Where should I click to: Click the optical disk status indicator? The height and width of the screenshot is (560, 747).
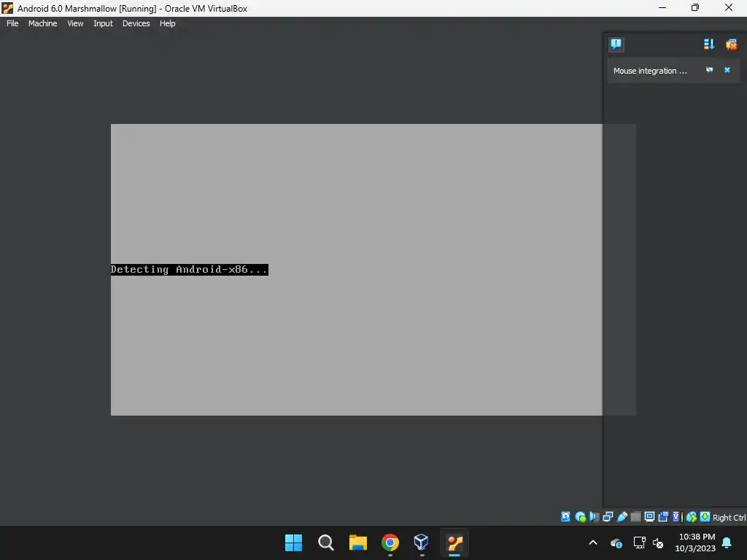(580, 517)
